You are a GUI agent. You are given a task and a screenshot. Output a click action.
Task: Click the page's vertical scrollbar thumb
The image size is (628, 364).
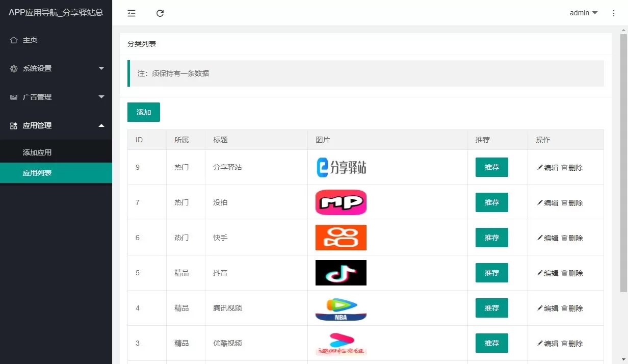(623, 163)
